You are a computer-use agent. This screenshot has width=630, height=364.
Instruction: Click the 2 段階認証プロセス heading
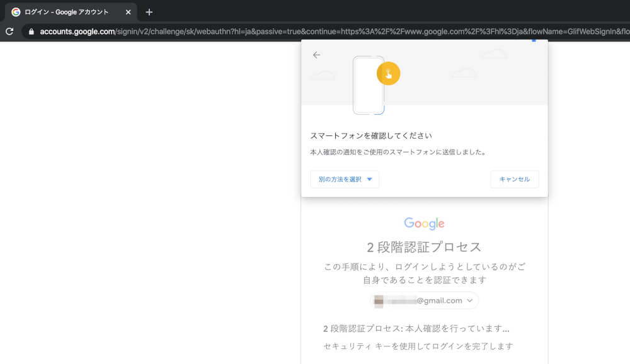tap(424, 247)
